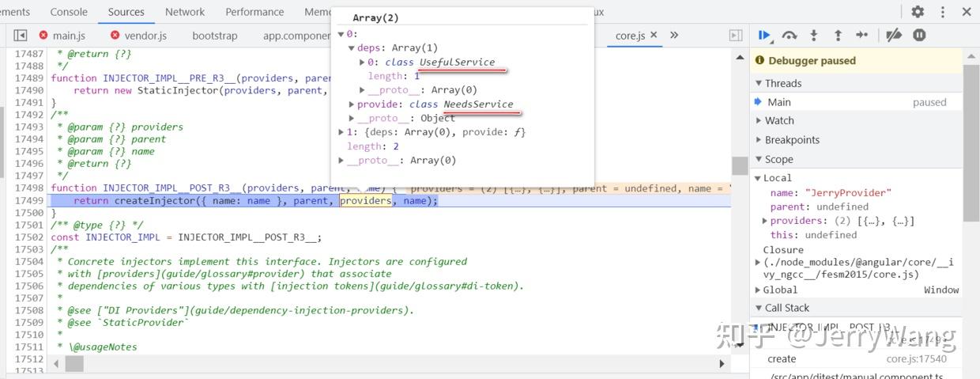Image resolution: width=980 pixels, height=379 pixels.
Task: Expand providers variable in Local scope
Action: coord(764,221)
